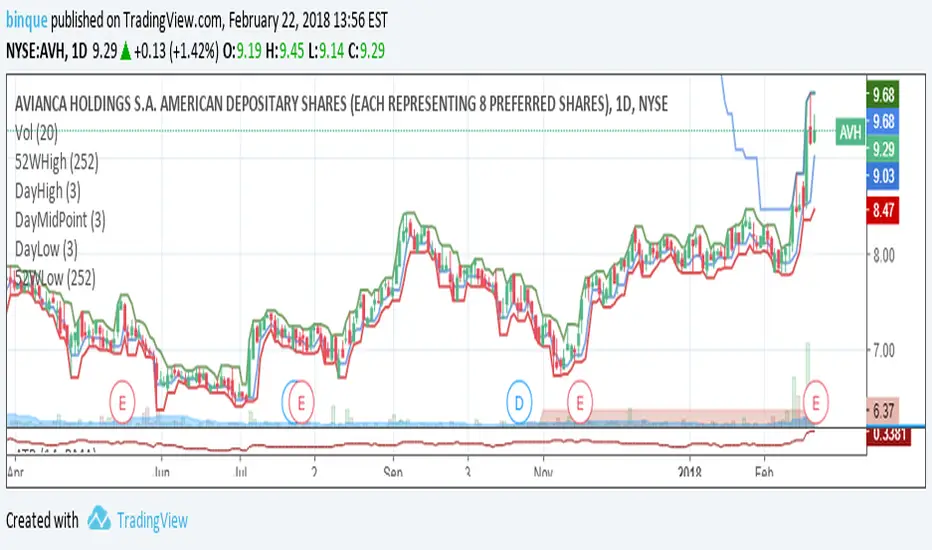This screenshot has width=932, height=550.
Task: Click the green 9.29 current price label
Action: (883, 149)
